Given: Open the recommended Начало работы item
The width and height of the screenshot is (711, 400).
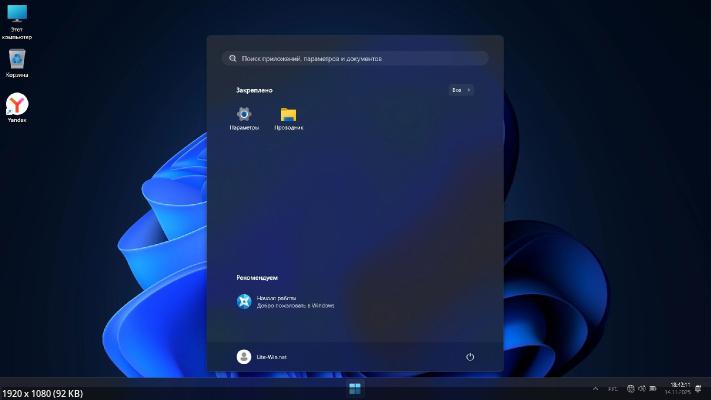Looking at the screenshot, I should pos(285,301).
